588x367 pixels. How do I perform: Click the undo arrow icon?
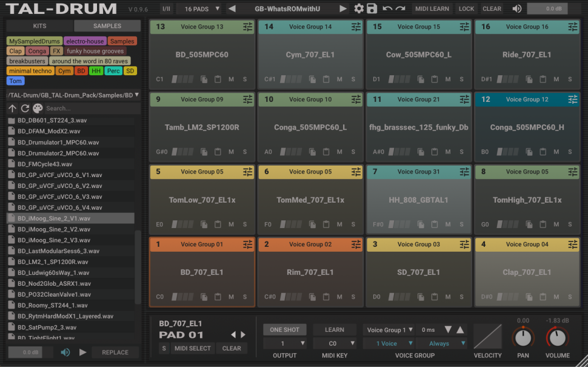click(387, 8)
